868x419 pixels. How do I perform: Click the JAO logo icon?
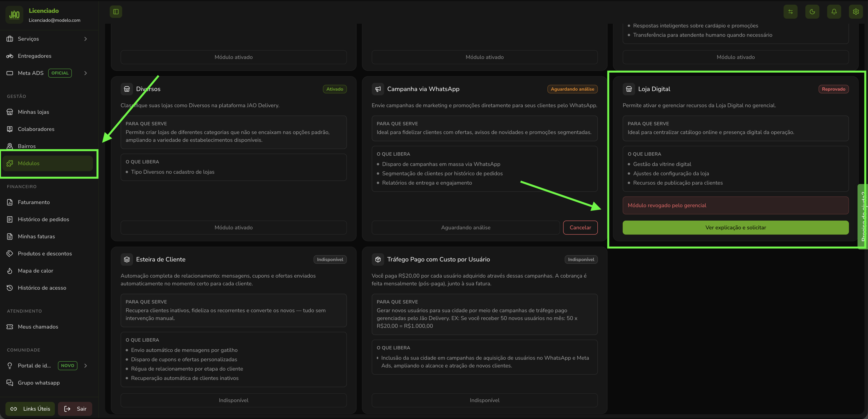14,15
